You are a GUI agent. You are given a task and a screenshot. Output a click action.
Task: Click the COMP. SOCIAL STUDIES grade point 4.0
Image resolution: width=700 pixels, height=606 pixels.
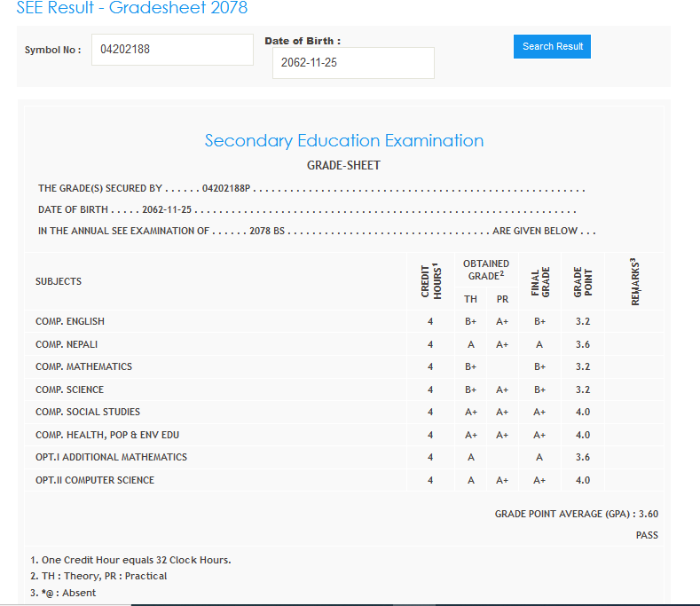click(583, 412)
